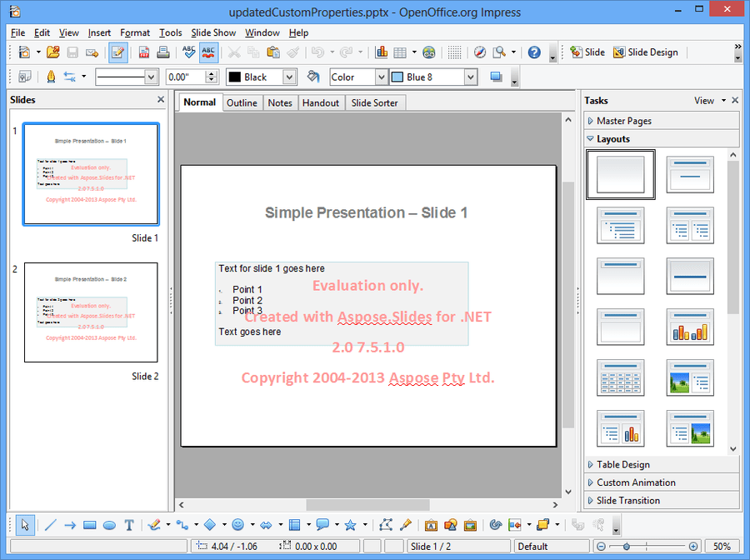This screenshot has height=560, width=750.
Task: Click the Zoom magnifier icon
Action: (x=499, y=52)
